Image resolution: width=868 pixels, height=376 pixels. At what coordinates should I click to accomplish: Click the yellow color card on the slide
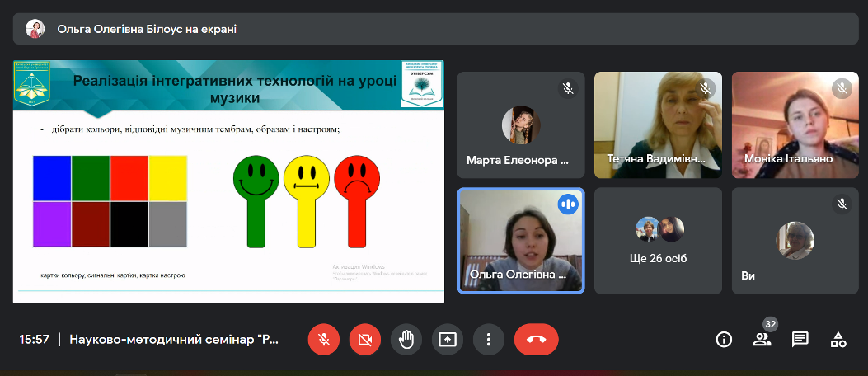click(167, 178)
